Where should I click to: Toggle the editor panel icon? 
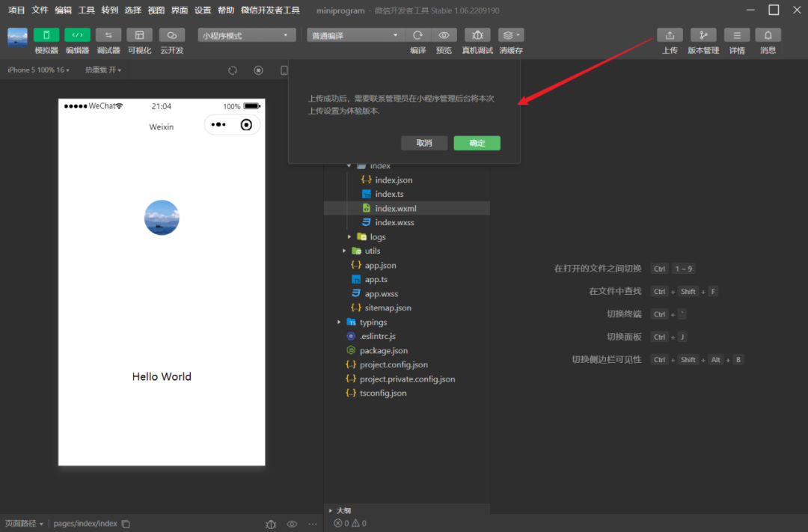pyautogui.click(x=77, y=35)
